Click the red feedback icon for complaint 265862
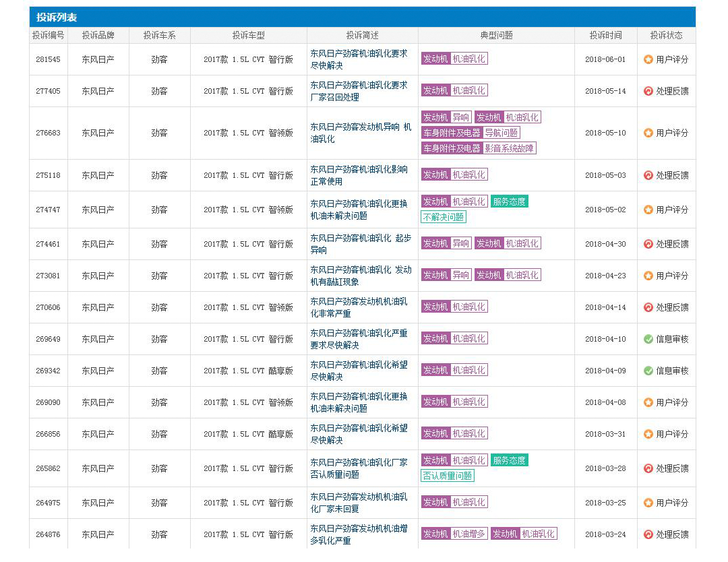 (x=648, y=468)
